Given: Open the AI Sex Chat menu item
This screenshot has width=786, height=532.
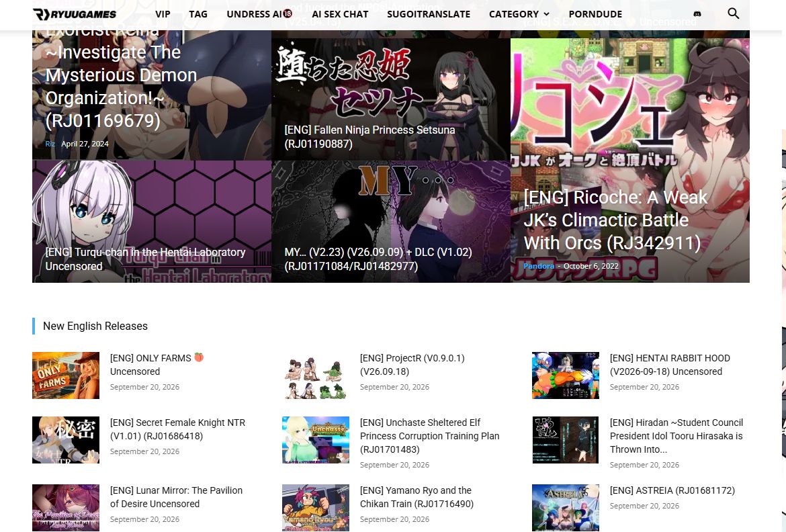Looking at the screenshot, I should (340, 14).
